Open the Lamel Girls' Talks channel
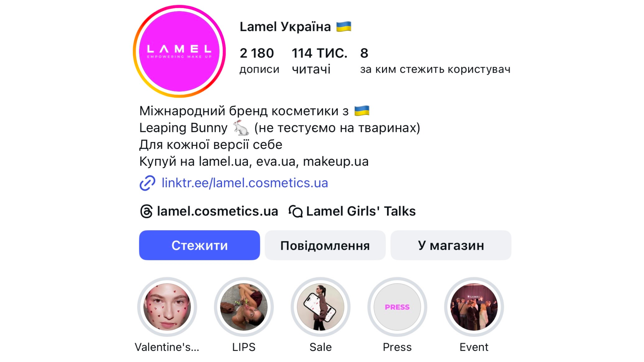 [361, 212]
